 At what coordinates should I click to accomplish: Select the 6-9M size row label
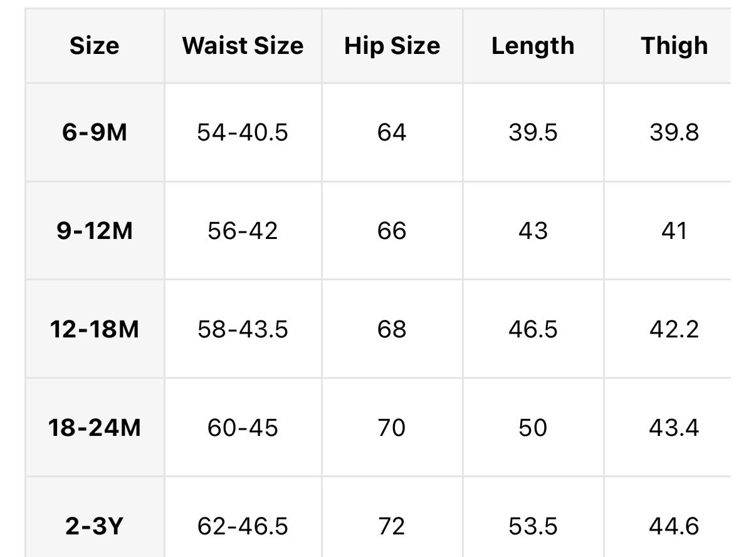click(x=94, y=132)
